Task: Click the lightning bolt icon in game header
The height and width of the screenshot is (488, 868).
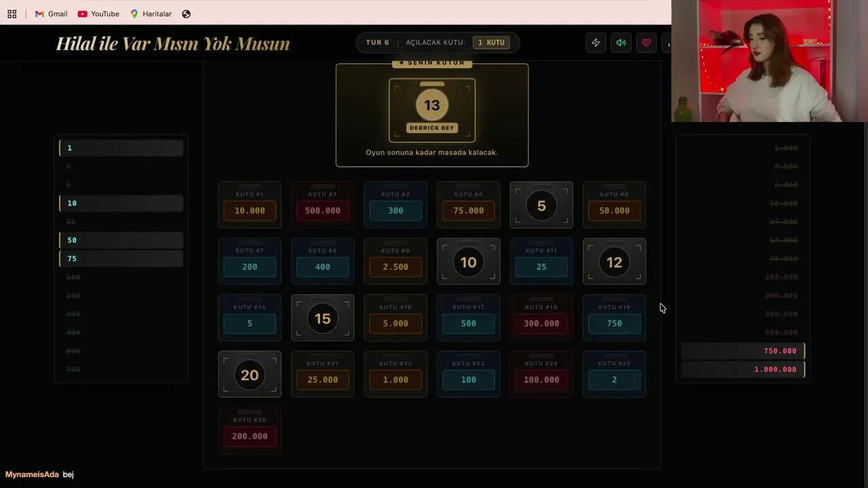Action: click(x=595, y=43)
